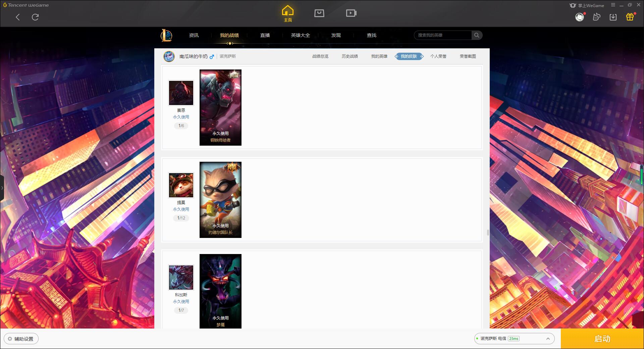Click the 赛恩 champion portrait
The width and height of the screenshot is (644, 349).
coord(181,93)
